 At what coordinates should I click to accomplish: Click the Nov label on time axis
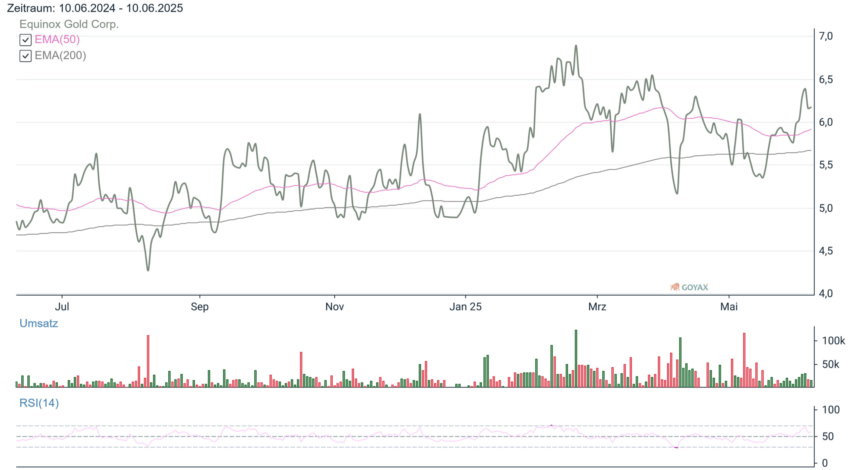[335, 307]
